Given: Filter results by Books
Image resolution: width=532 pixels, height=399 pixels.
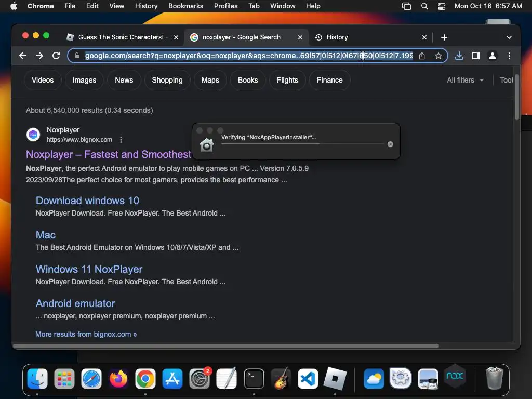Looking at the screenshot, I should [x=248, y=80].
